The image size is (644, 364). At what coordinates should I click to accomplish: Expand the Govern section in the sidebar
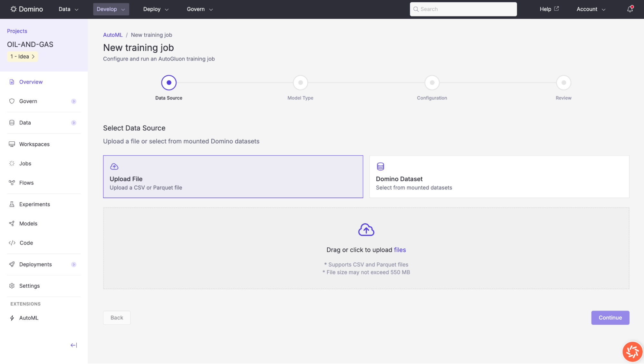click(x=74, y=101)
